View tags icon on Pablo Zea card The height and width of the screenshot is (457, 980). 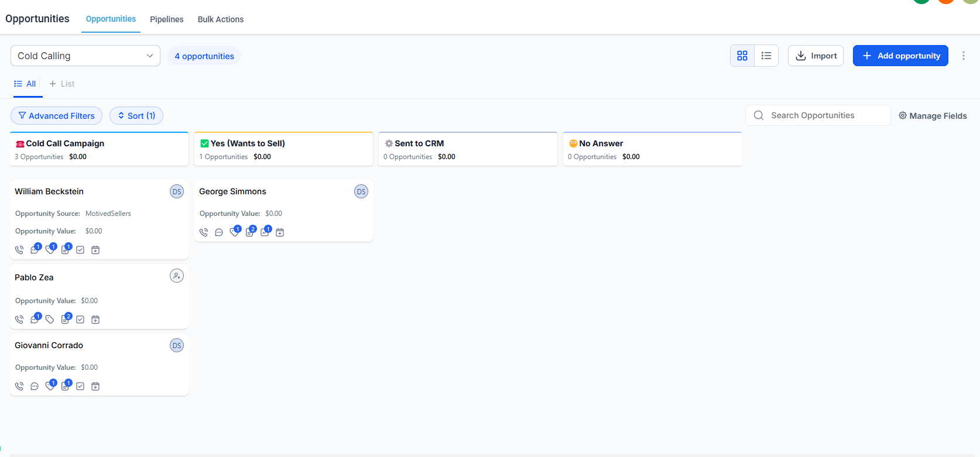[x=50, y=319]
